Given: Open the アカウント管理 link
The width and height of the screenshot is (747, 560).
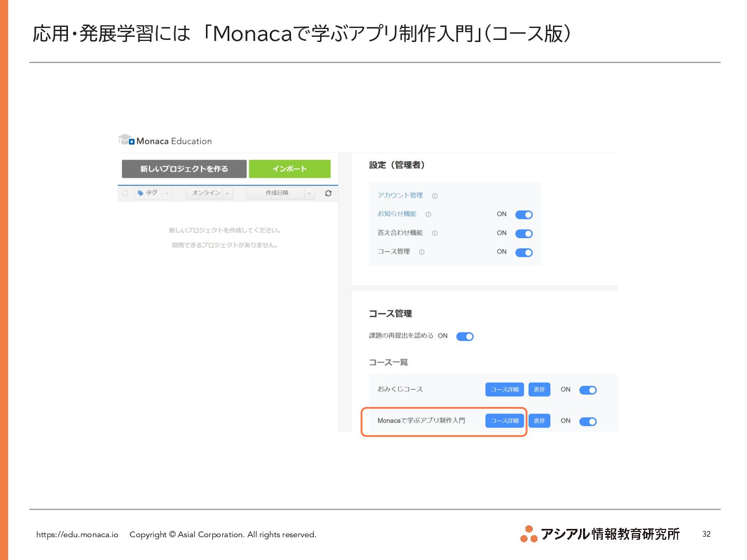Looking at the screenshot, I should (x=400, y=195).
